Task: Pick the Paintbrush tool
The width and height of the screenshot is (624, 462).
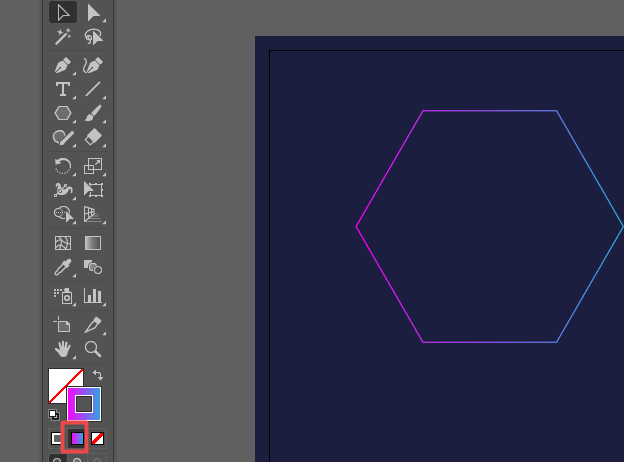Action: tap(93, 113)
